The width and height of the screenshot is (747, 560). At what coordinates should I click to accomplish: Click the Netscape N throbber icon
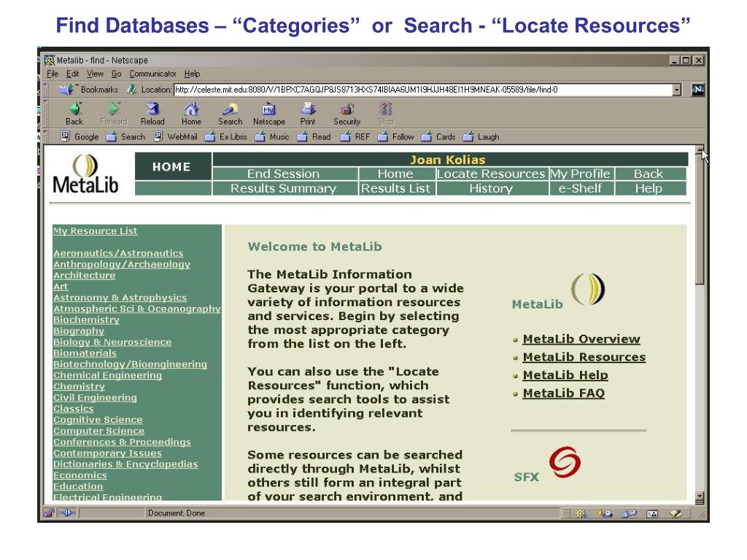(697, 90)
